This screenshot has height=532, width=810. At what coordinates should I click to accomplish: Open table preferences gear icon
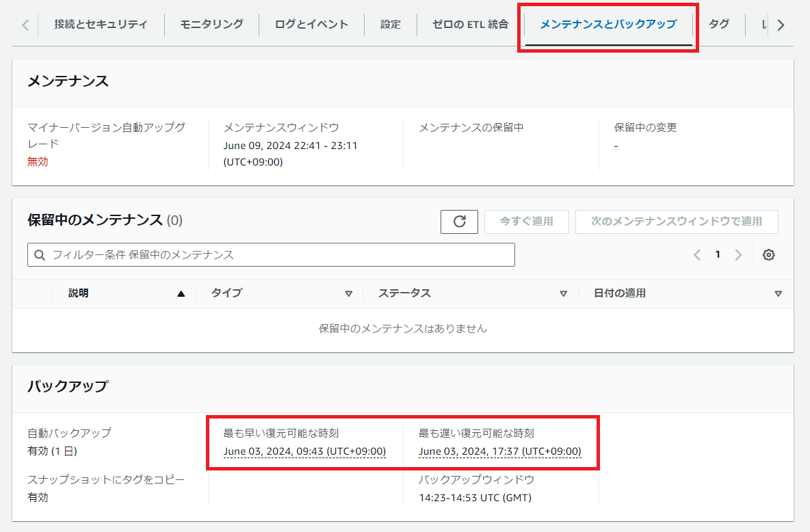pyautogui.click(x=769, y=254)
